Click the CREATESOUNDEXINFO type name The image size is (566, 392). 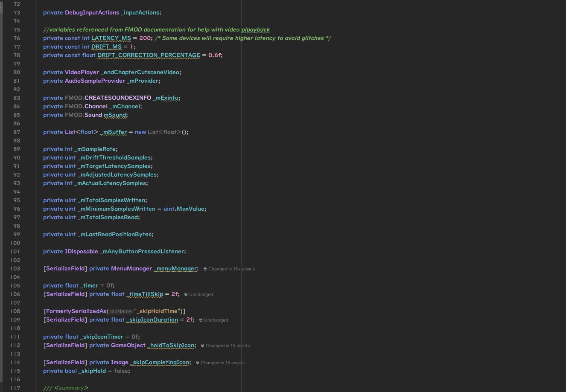tap(117, 98)
